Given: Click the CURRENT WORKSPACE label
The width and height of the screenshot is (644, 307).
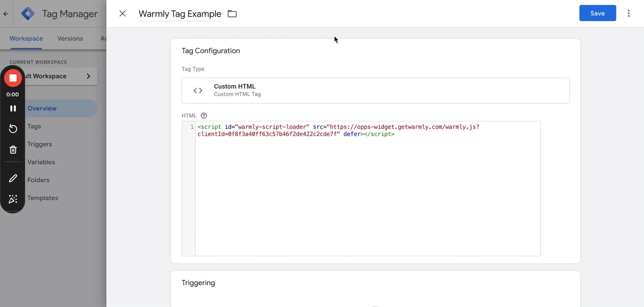Looking at the screenshot, I should click(38, 62).
